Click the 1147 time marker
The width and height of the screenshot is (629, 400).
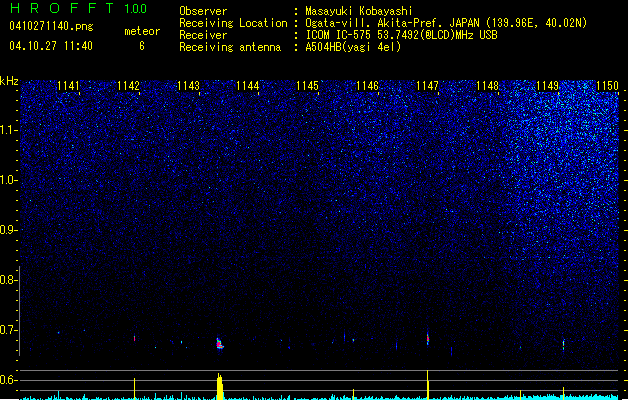(428, 86)
